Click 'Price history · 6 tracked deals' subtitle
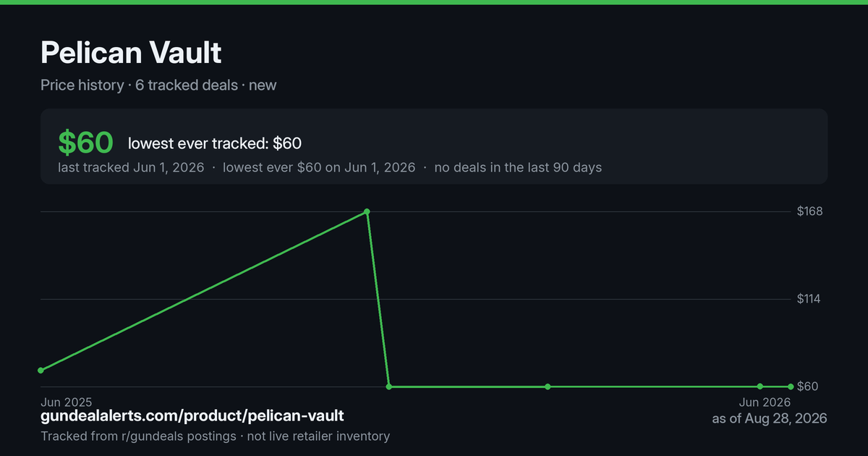This screenshot has height=456, width=868. [139, 85]
